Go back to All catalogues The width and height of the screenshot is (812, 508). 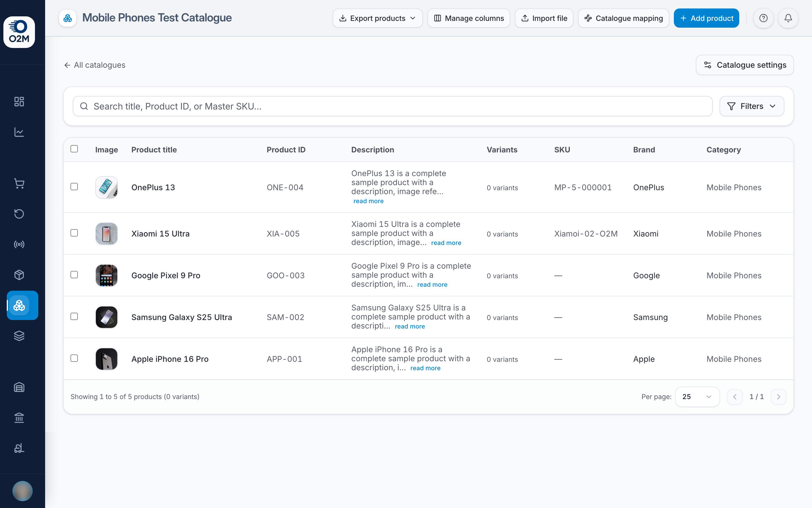click(95, 65)
